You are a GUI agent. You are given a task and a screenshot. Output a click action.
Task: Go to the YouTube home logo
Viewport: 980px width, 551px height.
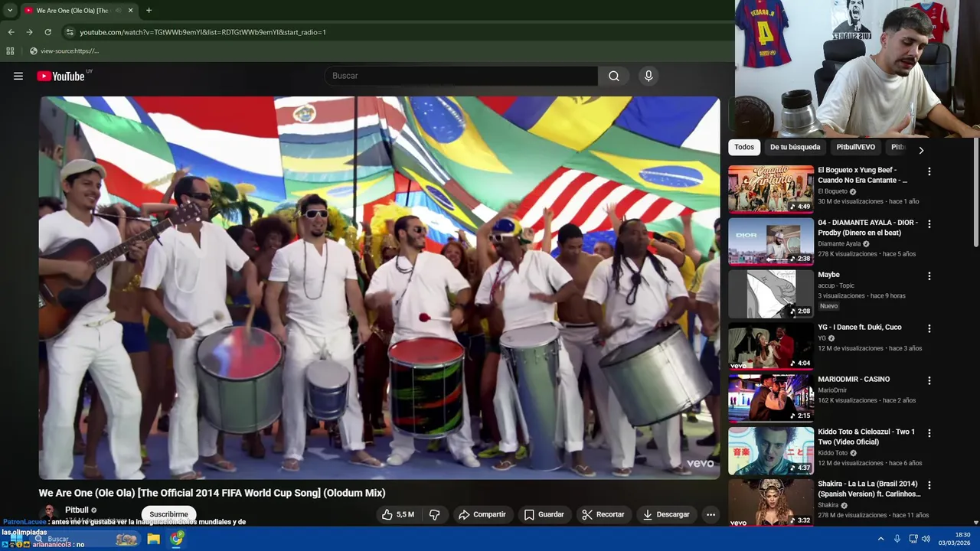(60, 76)
